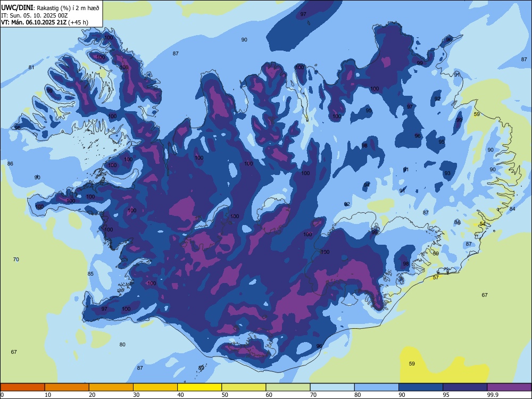
Task: Click the bright yellow 40–50 legend swatch
Action: click(199, 387)
